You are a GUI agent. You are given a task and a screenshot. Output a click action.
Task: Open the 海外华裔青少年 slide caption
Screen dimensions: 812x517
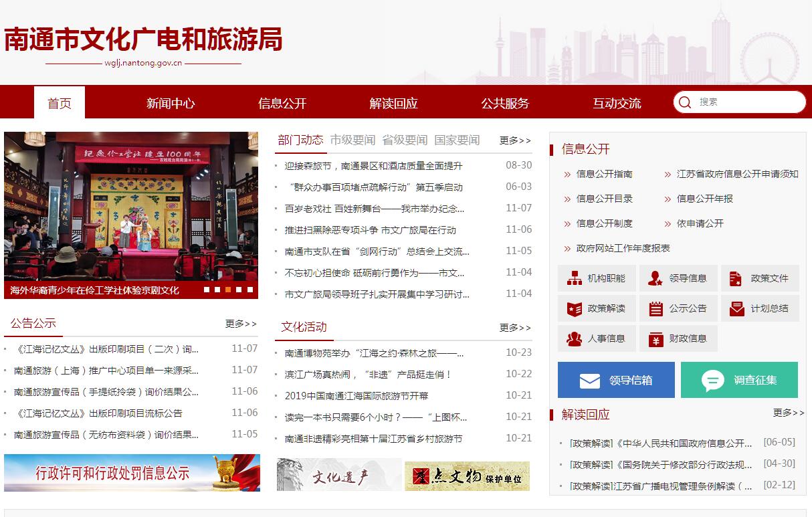pyautogui.click(x=94, y=290)
